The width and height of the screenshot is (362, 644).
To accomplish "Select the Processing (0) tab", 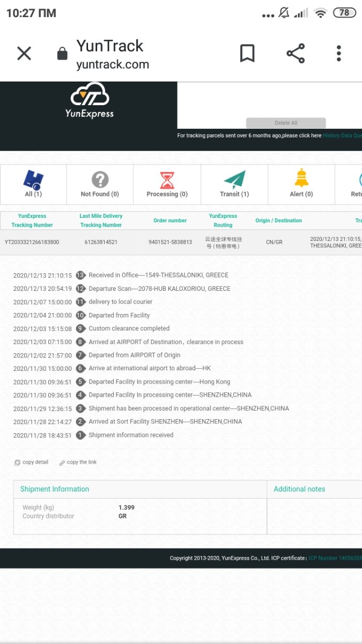I will pyautogui.click(x=167, y=184).
